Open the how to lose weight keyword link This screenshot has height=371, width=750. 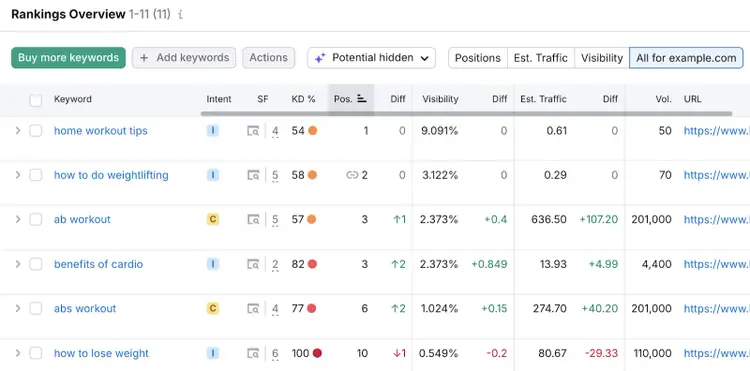[101, 353]
